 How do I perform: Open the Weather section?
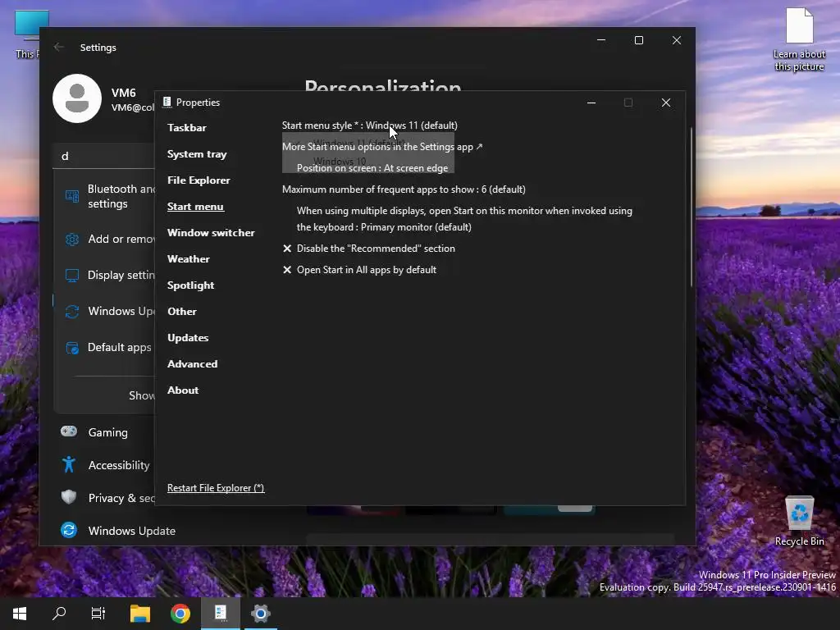point(188,258)
